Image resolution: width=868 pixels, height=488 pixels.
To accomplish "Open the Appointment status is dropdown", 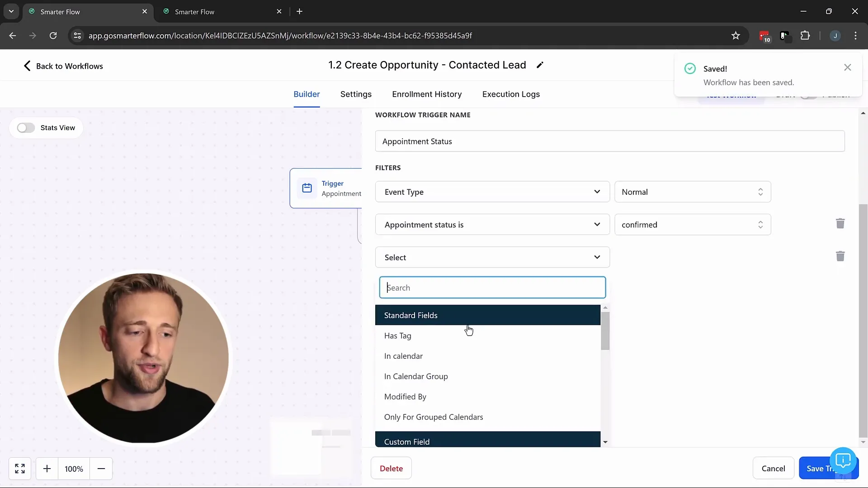I will tap(492, 225).
